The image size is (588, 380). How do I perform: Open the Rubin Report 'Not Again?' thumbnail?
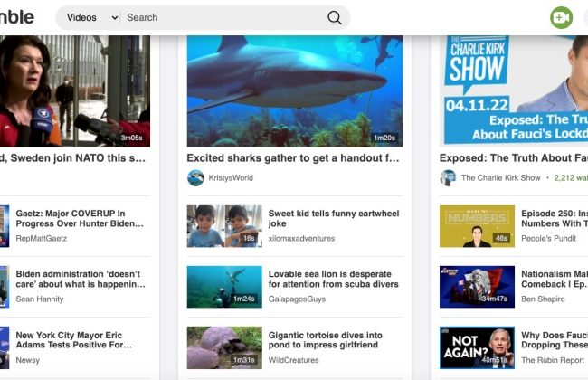(x=477, y=347)
